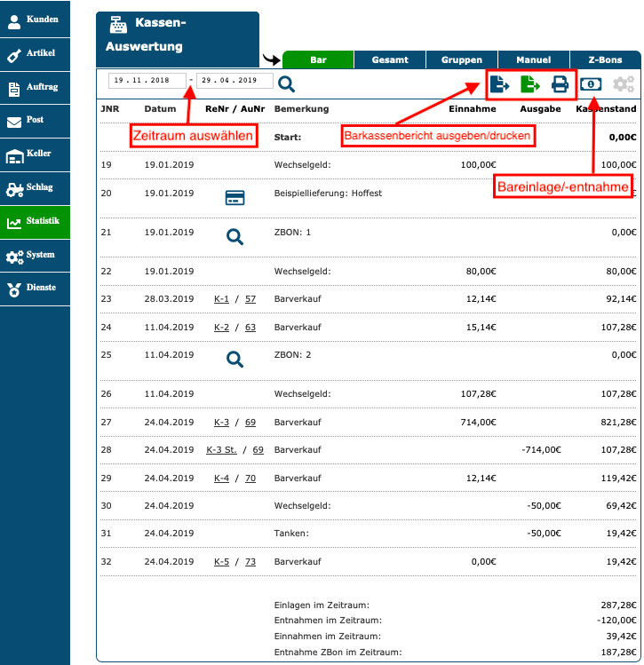Screen dimensions: 644x665
Task: Switch to the Gesamt tab
Action: (x=390, y=60)
